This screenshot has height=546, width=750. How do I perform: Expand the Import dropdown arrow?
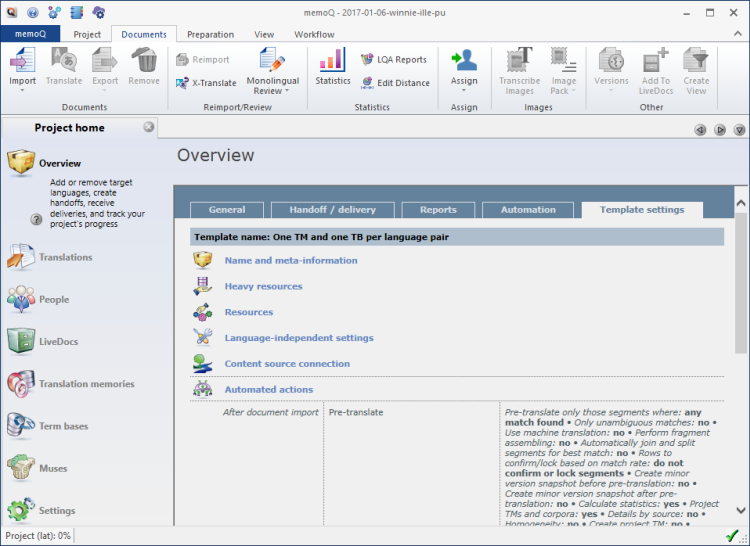point(22,91)
